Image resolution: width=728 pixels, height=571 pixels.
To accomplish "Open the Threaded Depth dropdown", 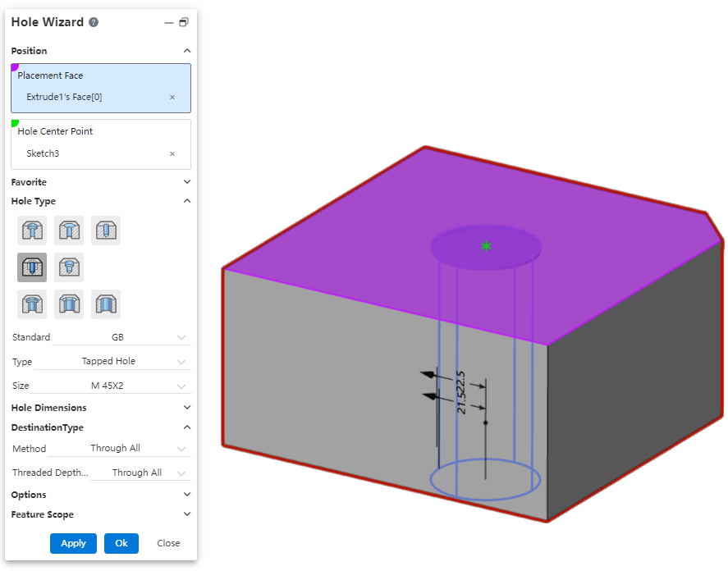I will pyautogui.click(x=140, y=473).
